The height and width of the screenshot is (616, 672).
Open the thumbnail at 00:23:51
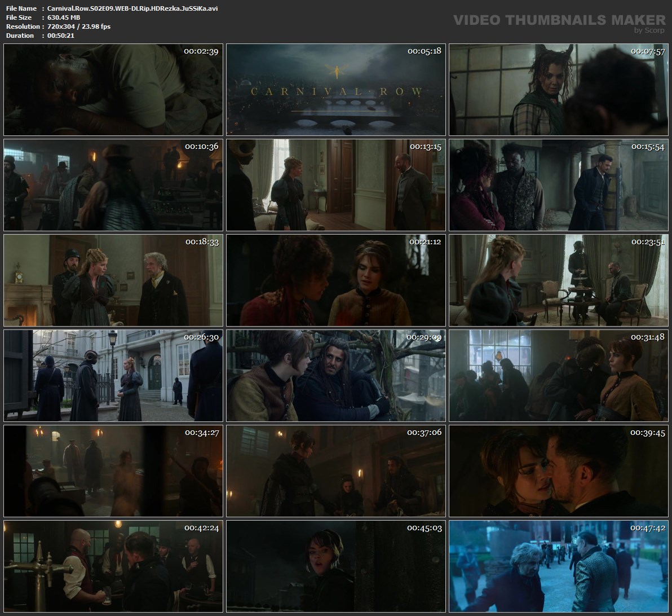pos(559,280)
